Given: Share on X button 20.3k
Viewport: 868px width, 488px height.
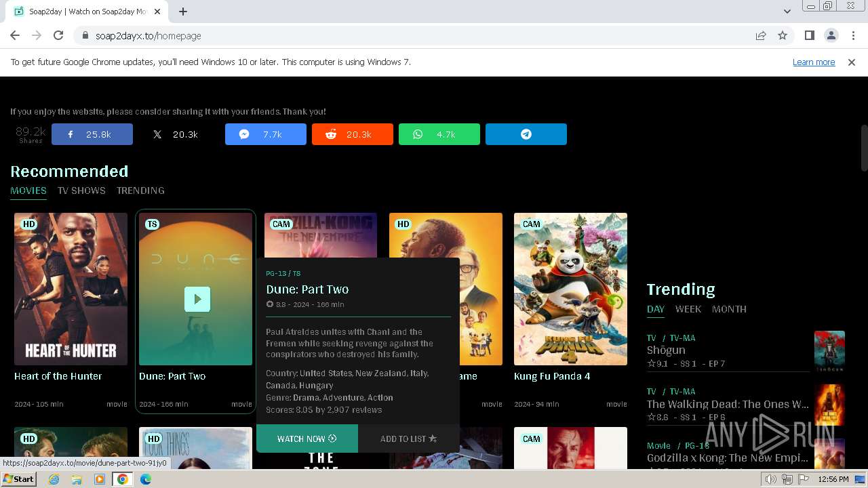Looking at the screenshot, I should point(179,134).
